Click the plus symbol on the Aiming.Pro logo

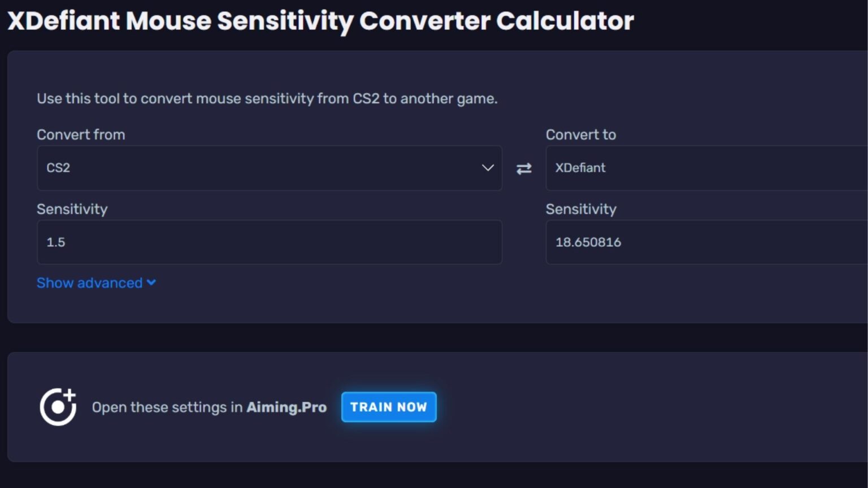(70, 394)
